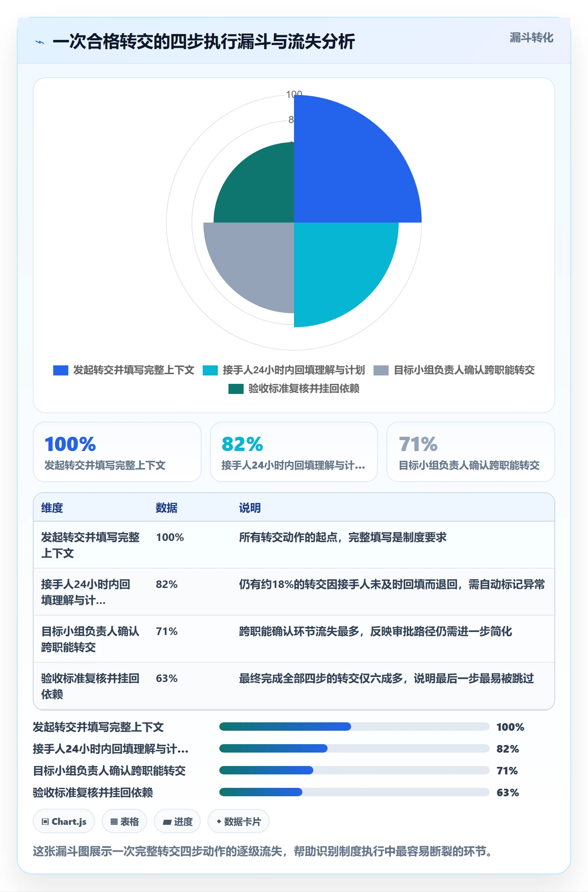Click the 63% progress bar

(354, 792)
